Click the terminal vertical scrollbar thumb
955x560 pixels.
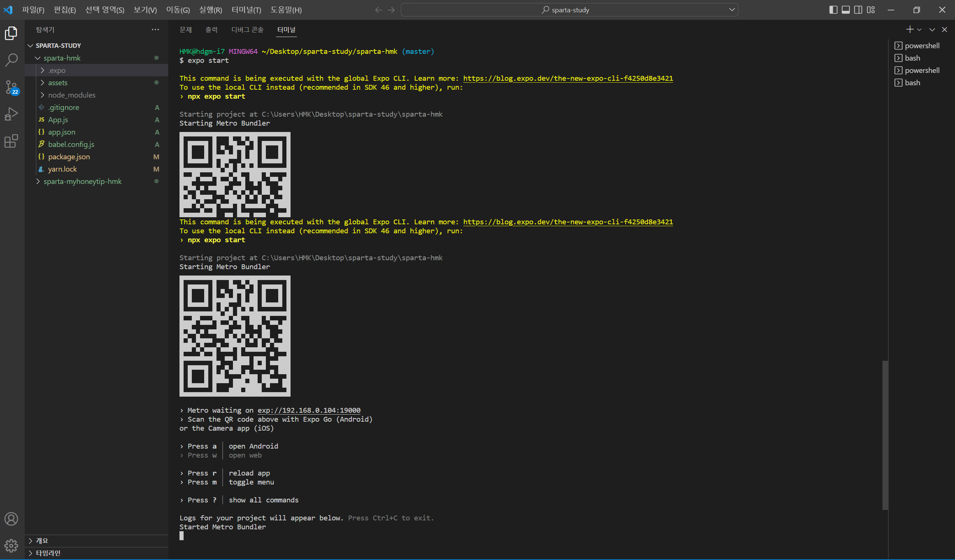(x=885, y=435)
